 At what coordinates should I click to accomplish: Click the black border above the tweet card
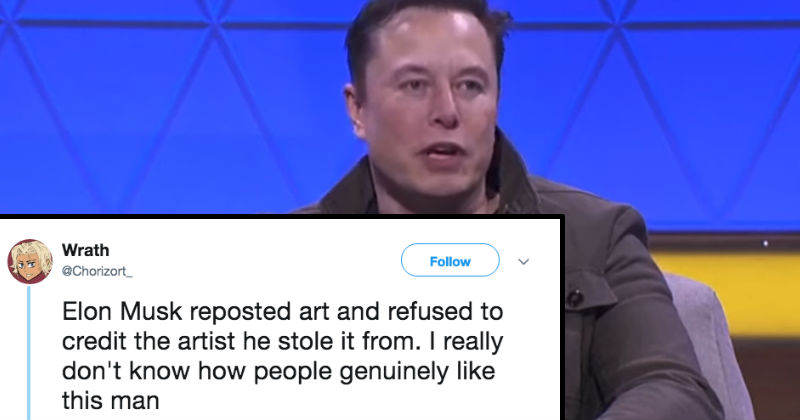click(x=281, y=217)
